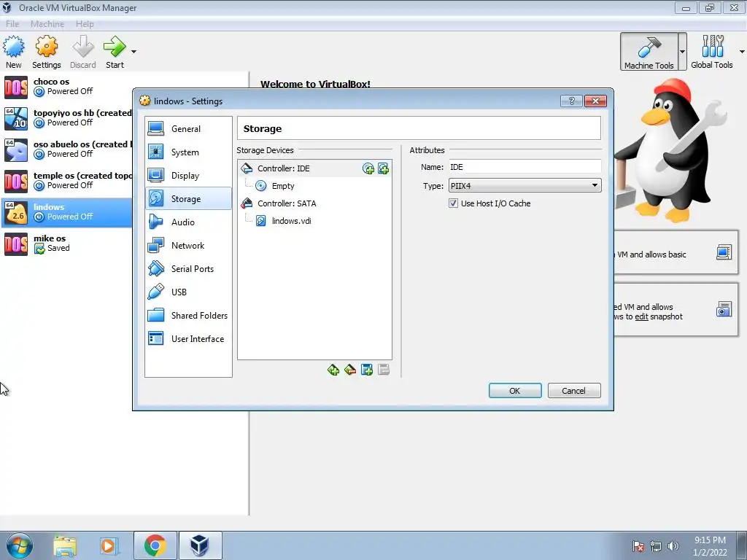Click the Details tool icon in welcome pane
Screen dimensions: 747x560
724,252
